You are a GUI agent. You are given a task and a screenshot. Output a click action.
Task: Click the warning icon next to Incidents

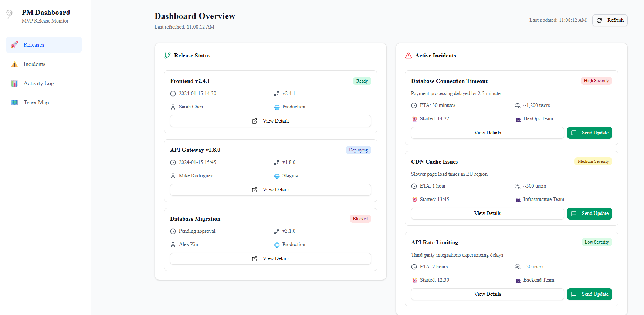pos(14,64)
